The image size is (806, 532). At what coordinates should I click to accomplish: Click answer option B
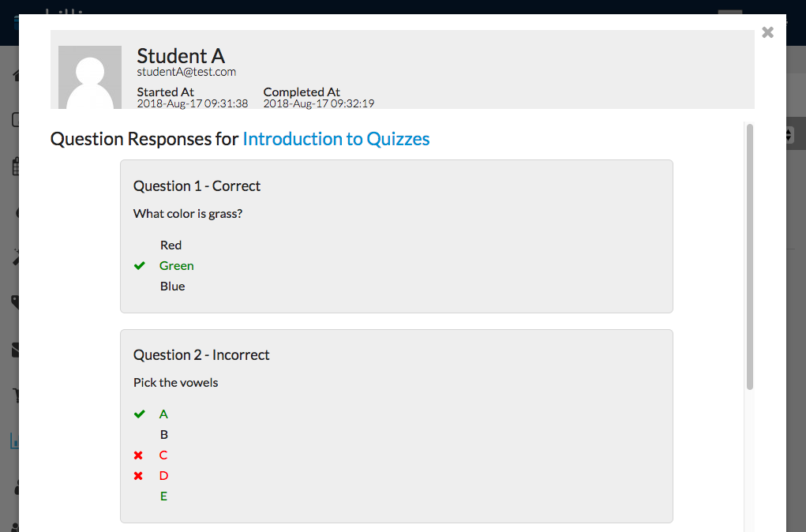pyautogui.click(x=163, y=435)
